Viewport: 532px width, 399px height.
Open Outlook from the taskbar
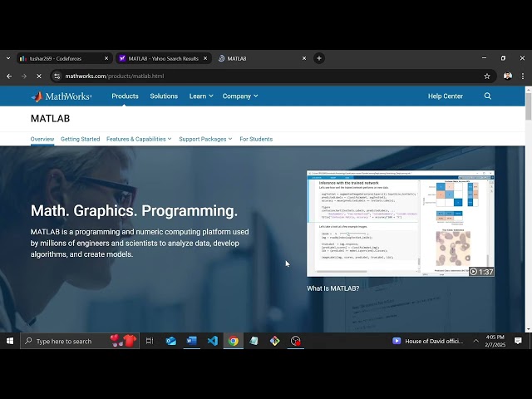tap(170, 341)
